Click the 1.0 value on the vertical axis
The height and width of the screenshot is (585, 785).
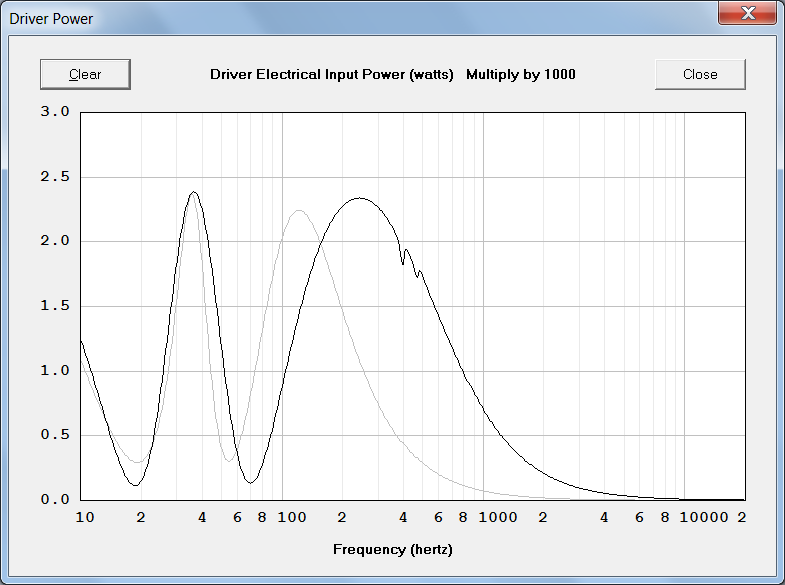55,370
